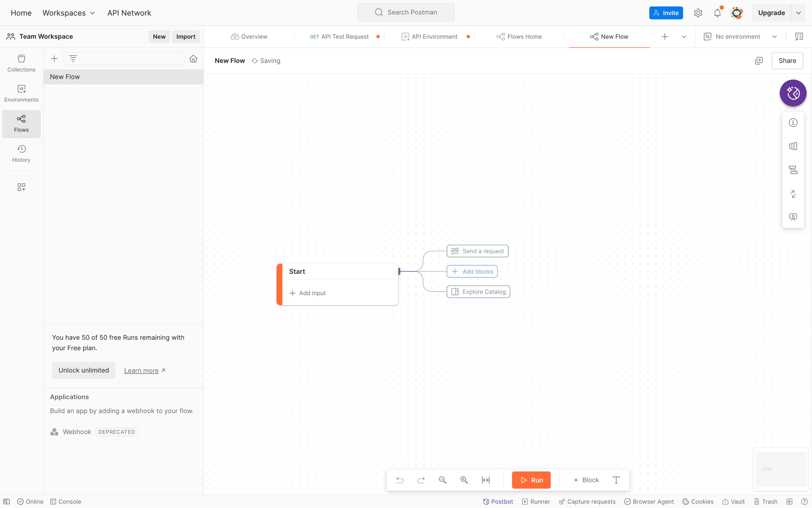Switch to the Flows Home tab
This screenshot has height=508, width=812.
pyautogui.click(x=519, y=37)
